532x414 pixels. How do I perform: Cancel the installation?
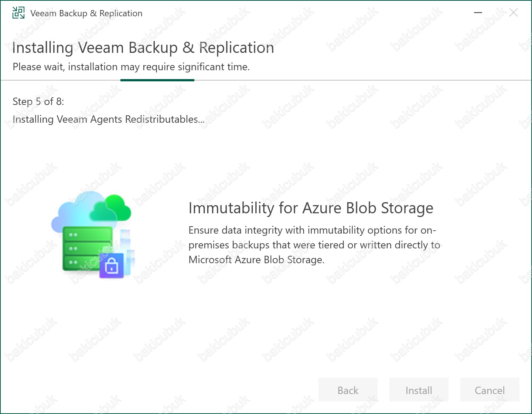490,390
